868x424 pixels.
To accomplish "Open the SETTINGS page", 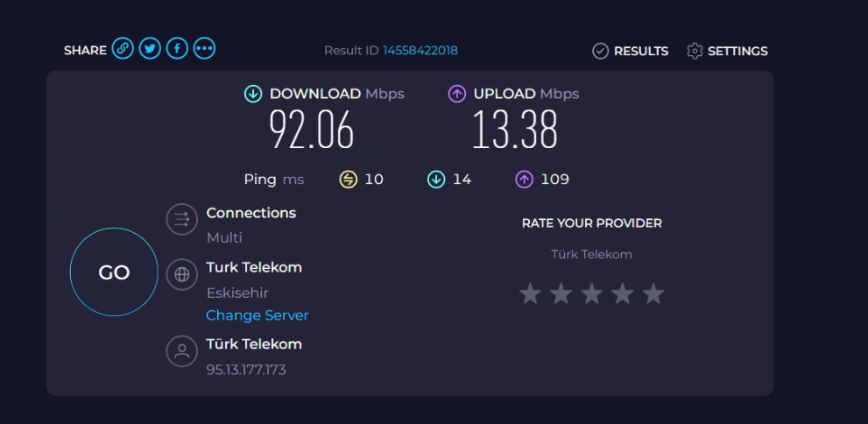I will point(727,51).
